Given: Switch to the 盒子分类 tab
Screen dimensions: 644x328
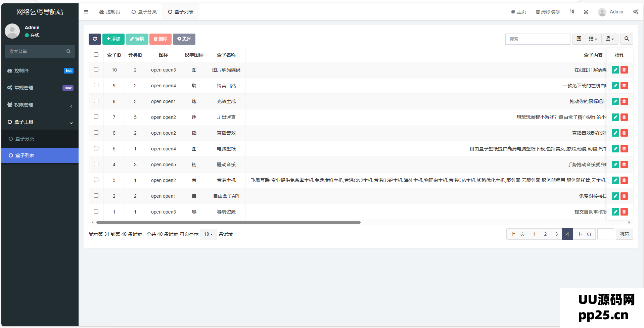Looking at the screenshot, I should tap(144, 12).
